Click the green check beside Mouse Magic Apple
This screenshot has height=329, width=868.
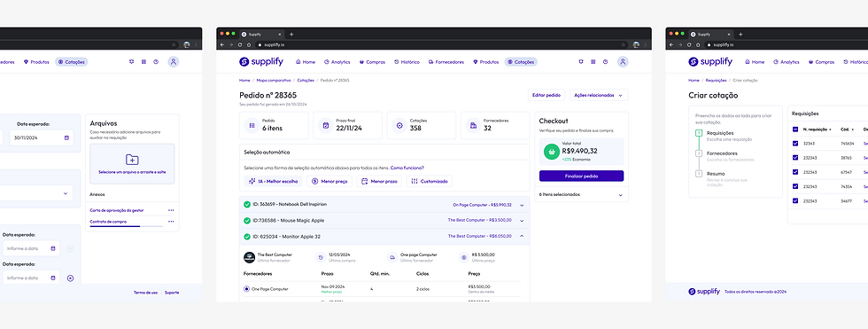247,221
